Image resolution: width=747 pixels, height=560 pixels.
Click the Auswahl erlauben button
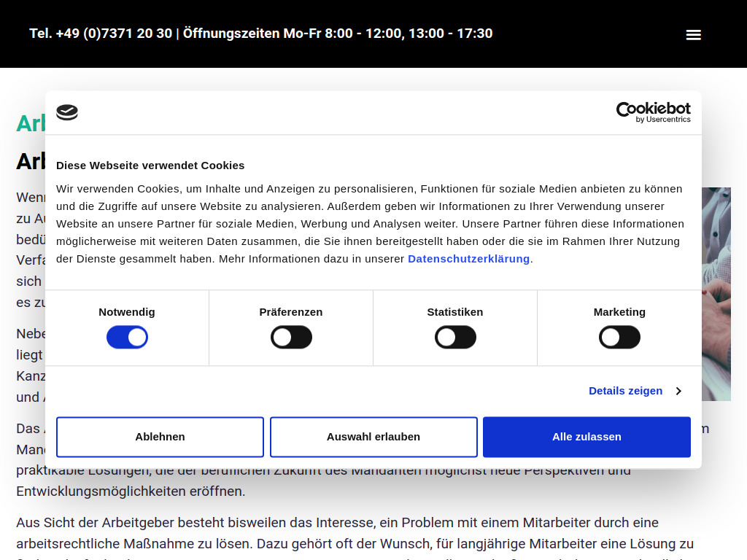373,436
